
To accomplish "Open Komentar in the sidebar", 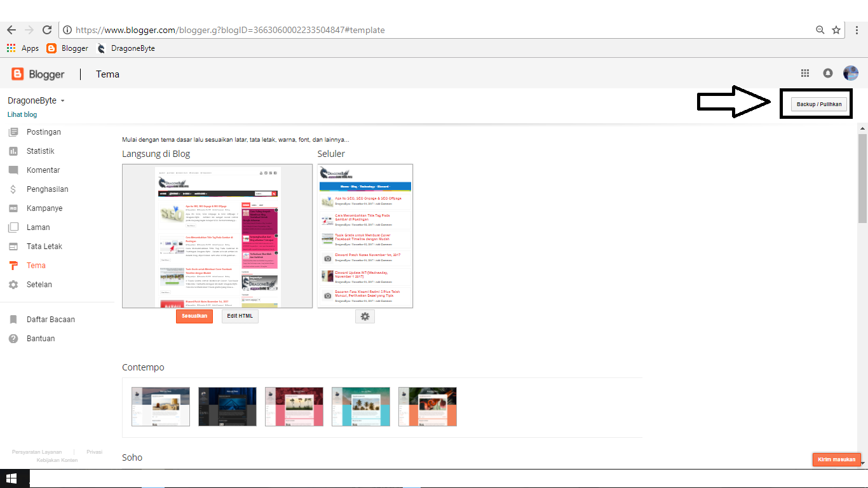I will (43, 170).
